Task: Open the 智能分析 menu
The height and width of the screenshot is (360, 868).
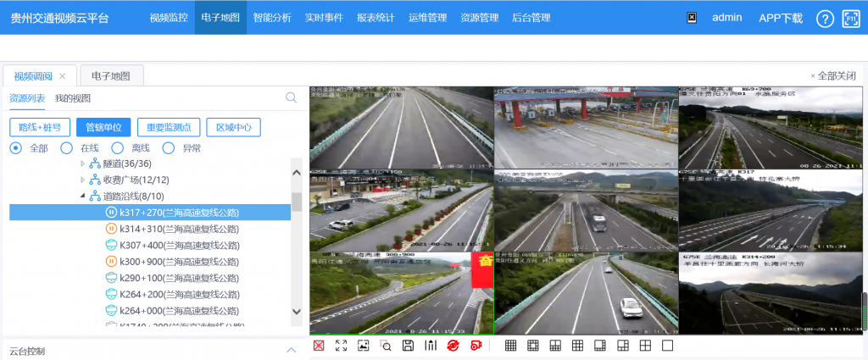Action: [x=272, y=18]
